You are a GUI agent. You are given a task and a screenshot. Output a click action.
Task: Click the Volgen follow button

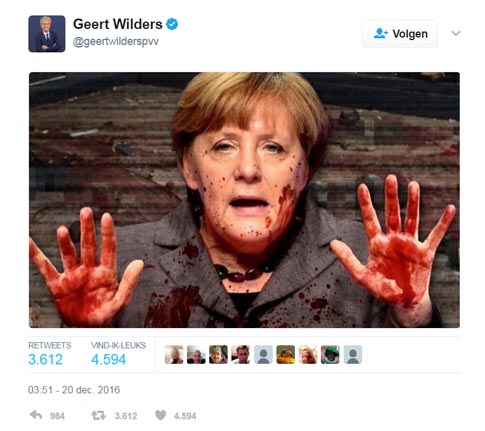[x=400, y=34]
